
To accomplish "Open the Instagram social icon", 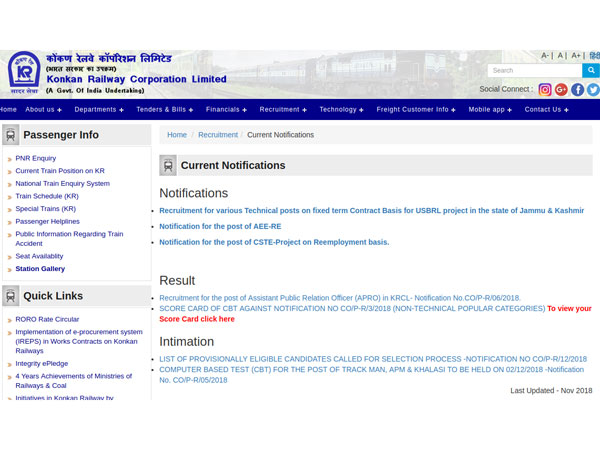I will pos(545,90).
